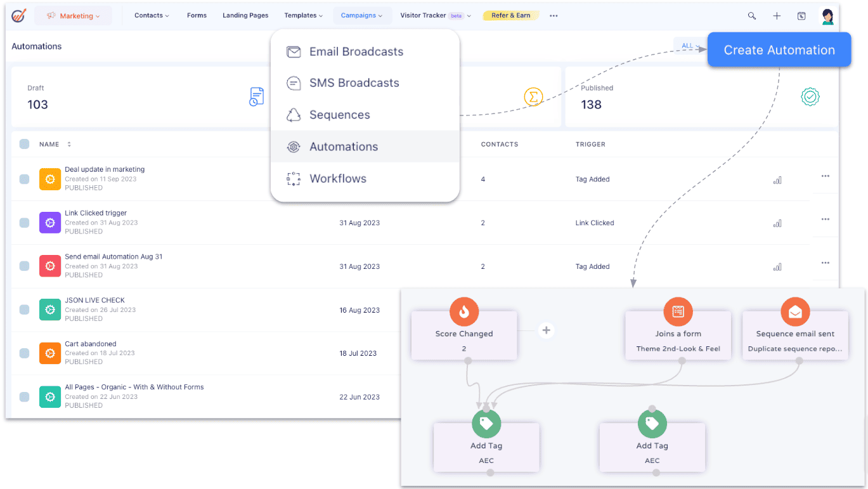This screenshot has width=868, height=489.
Task: Open the Templates dropdown
Action: [x=303, y=15]
